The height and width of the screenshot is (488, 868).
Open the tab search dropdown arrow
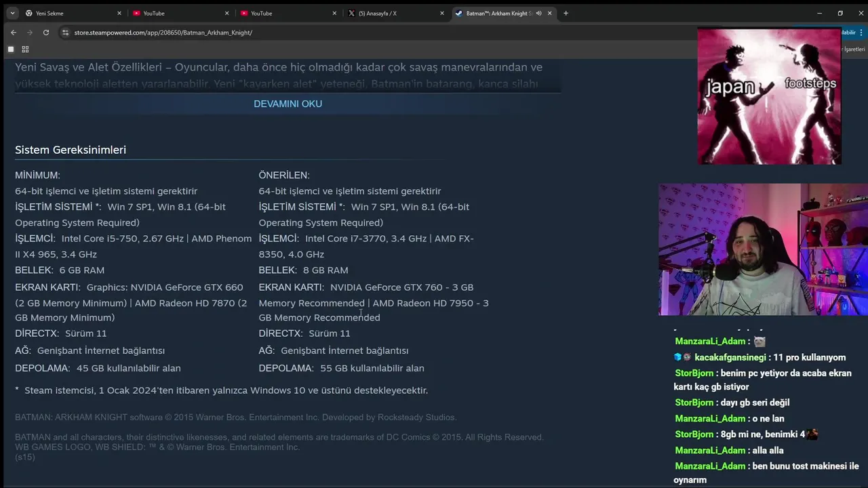[12, 13]
